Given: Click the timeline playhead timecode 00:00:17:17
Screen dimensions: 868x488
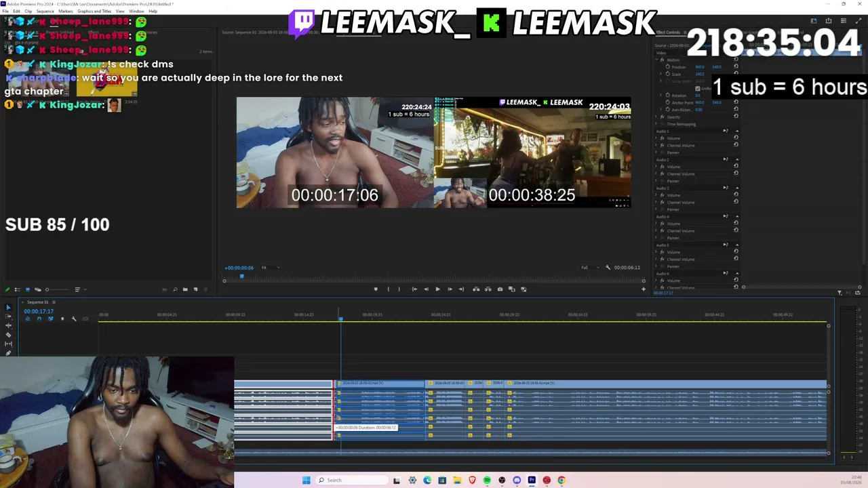Looking at the screenshot, I should 39,311.
